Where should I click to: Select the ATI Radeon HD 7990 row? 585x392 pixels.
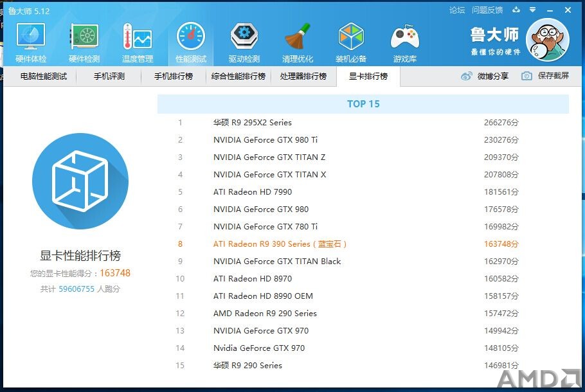pyautogui.click(x=363, y=192)
